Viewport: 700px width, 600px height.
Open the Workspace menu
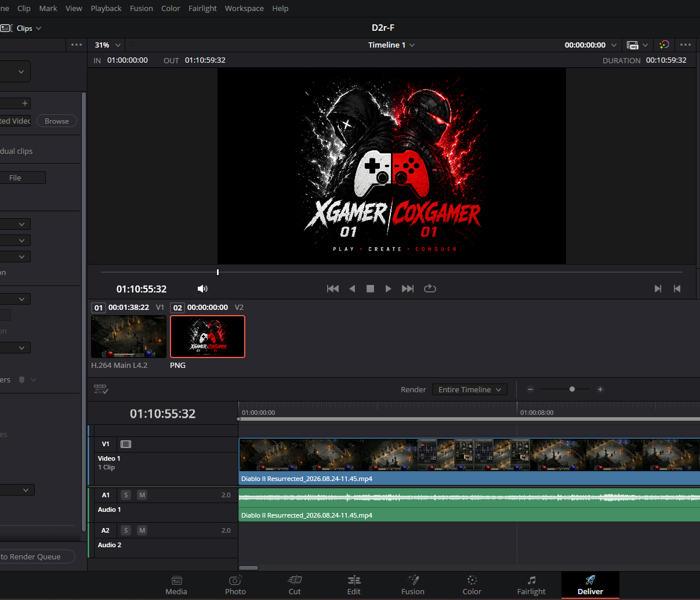(x=244, y=8)
